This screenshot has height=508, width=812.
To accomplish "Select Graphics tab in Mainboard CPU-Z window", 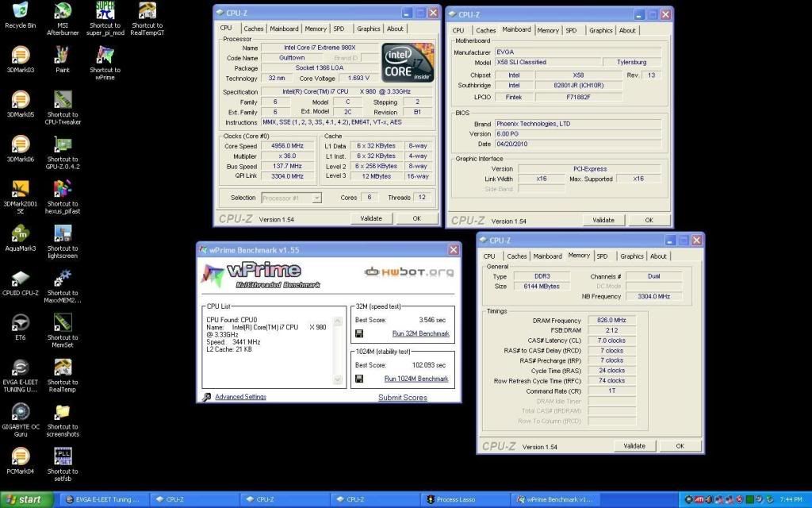I will 600,30.
